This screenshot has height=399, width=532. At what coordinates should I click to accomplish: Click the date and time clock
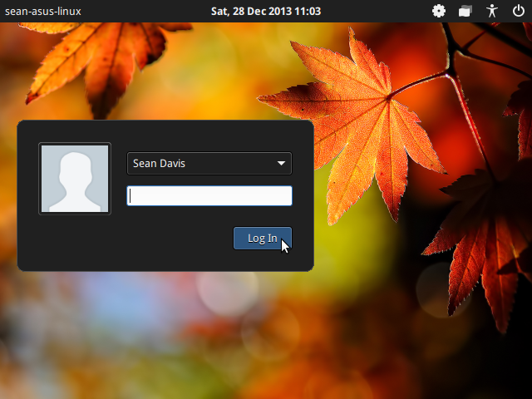pyautogui.click(x=266, y=12)
